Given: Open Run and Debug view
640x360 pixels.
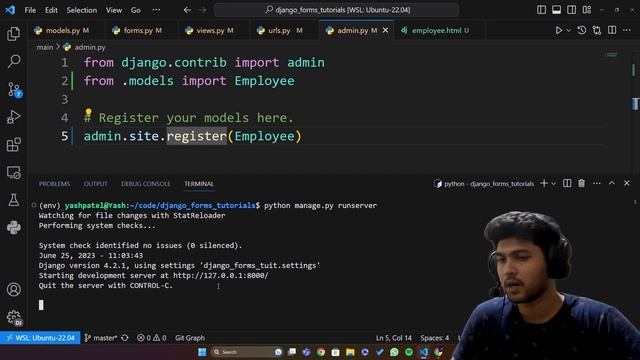Looking at the screenshot, I should [13, 117].
